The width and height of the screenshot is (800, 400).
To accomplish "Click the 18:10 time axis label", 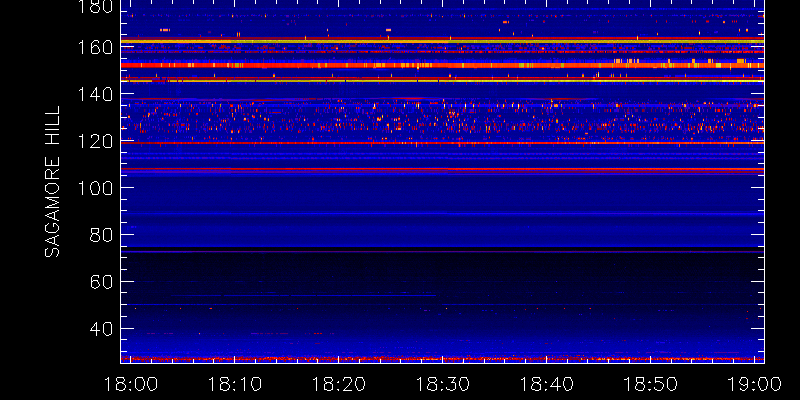I will point(235,383).
